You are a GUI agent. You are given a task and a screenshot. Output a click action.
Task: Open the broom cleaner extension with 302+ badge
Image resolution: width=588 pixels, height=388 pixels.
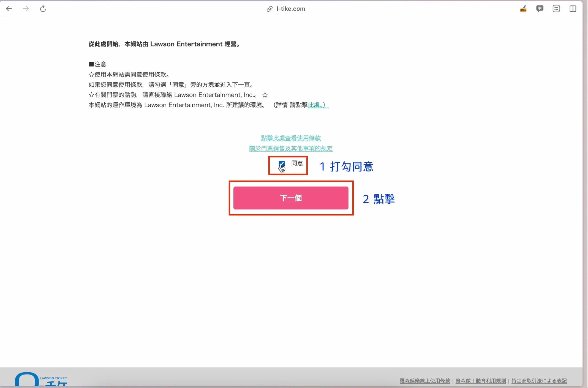point(523,9)
